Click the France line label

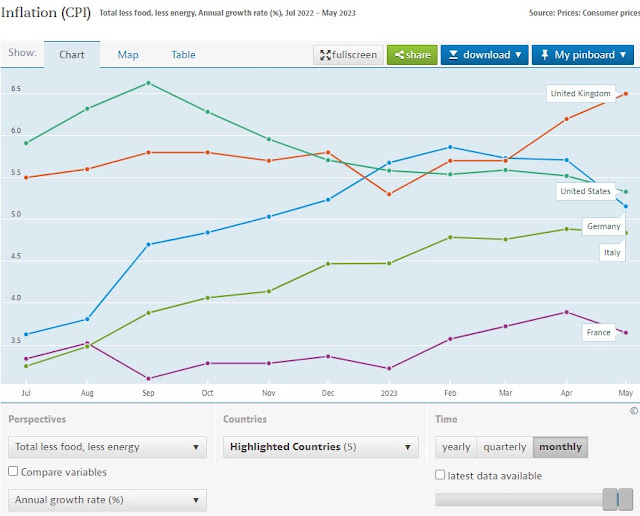click(599, 332)
